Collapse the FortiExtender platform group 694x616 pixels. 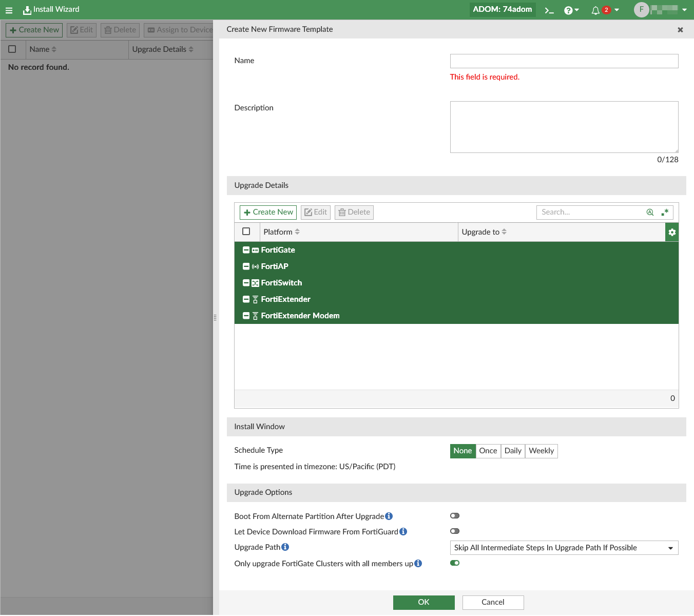[246, 299]
